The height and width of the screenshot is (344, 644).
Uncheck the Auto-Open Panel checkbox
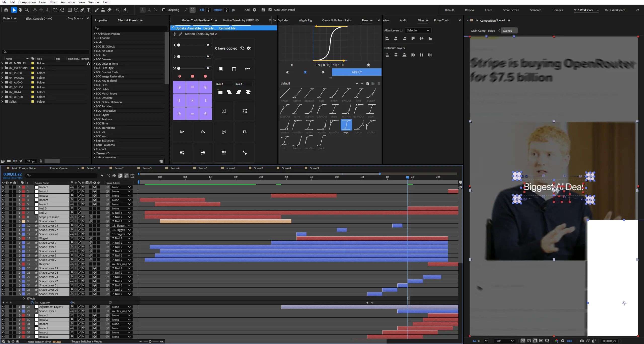tap(270, 10)
